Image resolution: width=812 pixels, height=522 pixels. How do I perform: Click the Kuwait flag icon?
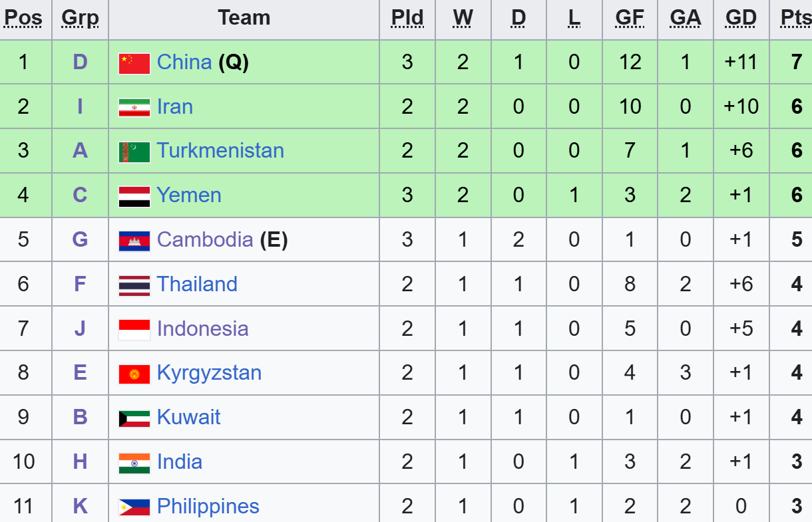click(134, 418)
